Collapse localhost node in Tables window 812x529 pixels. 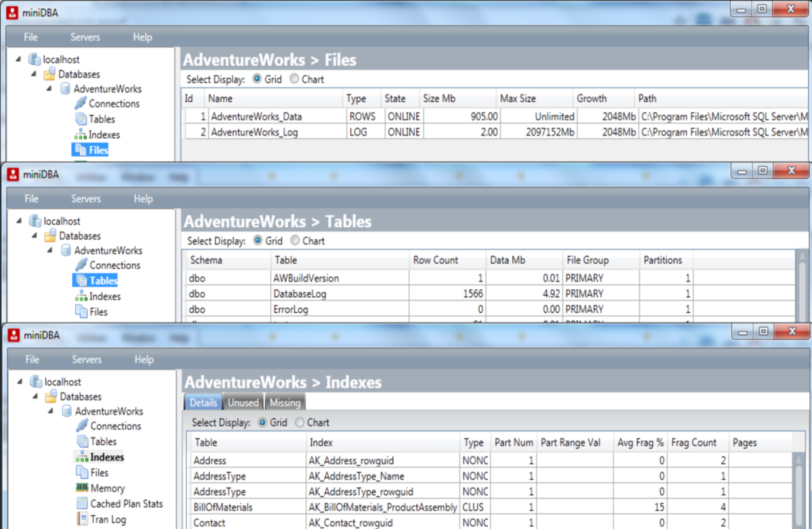tap(18, 221)
